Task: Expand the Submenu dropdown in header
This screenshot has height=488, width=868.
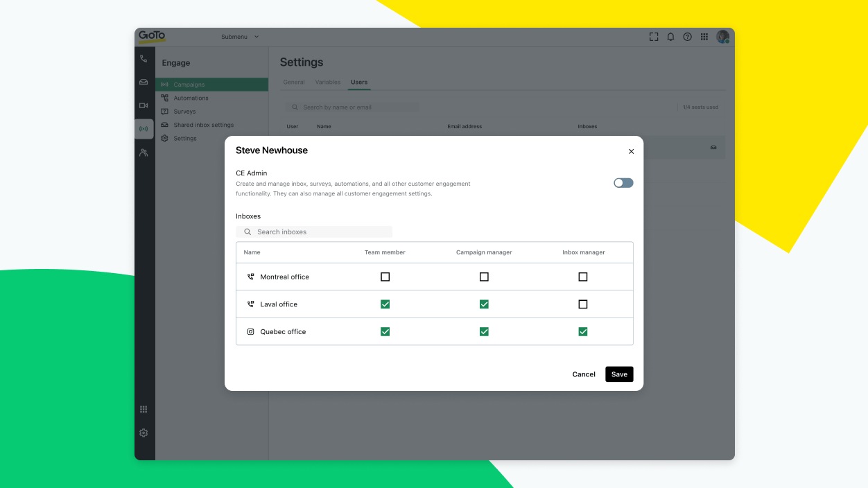Action: coord(239,37)
